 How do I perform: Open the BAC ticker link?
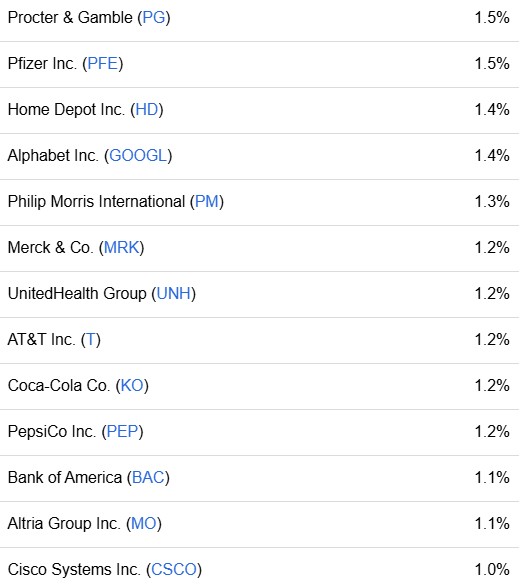pyautogui.click(x=148, y=477)
